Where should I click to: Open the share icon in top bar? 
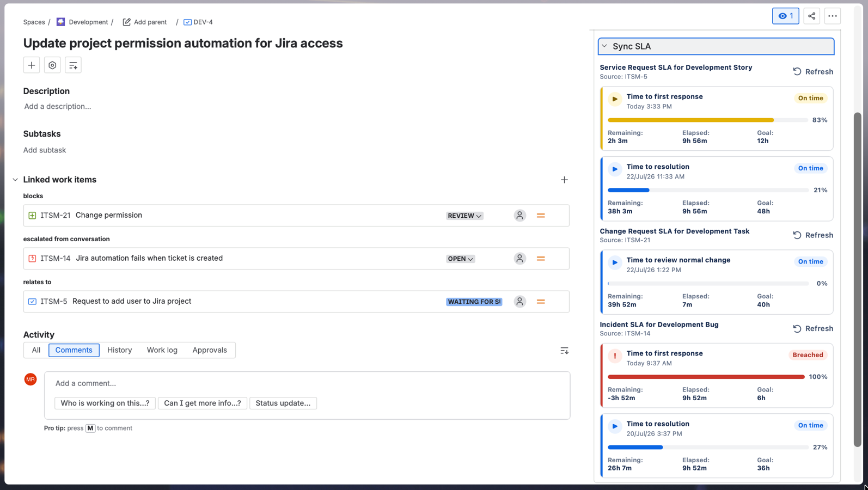tap(811, 16)
